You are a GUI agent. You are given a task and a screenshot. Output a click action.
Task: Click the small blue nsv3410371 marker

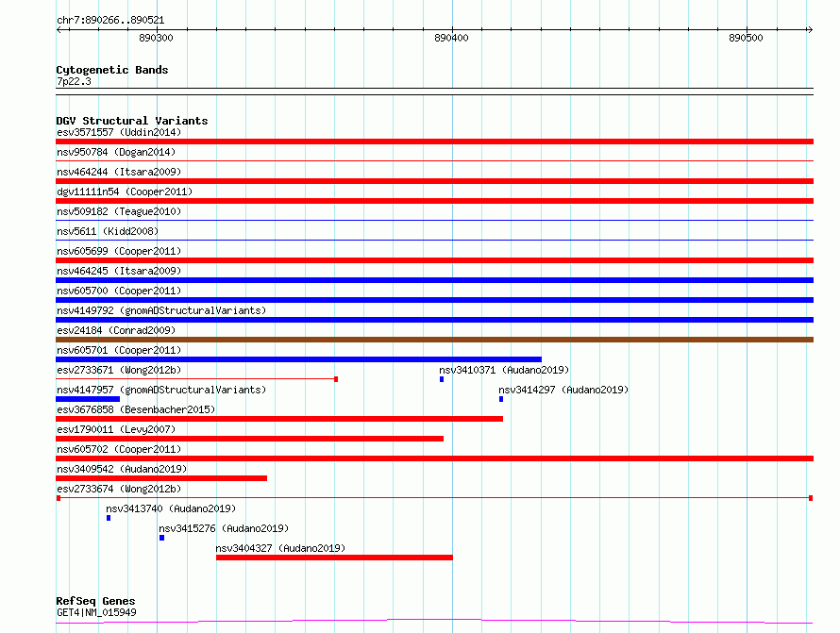[x=442, y=379]
